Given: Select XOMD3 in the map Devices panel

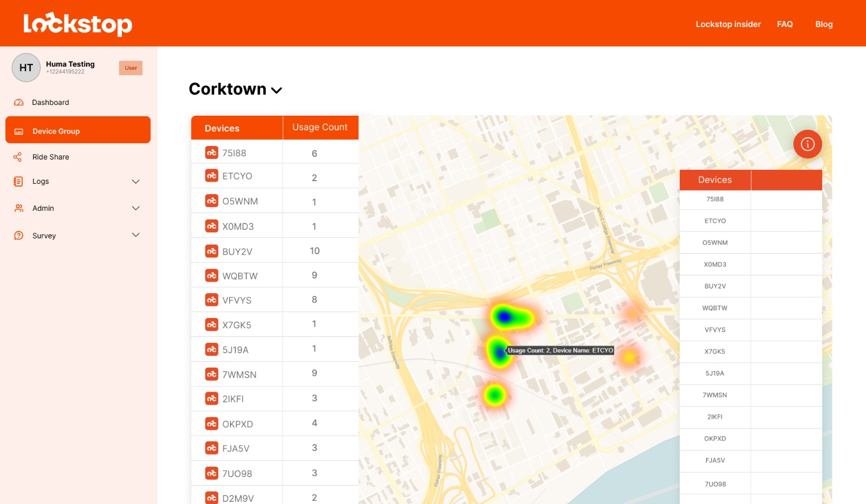Looking at the screenshot, I should click(715, 264).
